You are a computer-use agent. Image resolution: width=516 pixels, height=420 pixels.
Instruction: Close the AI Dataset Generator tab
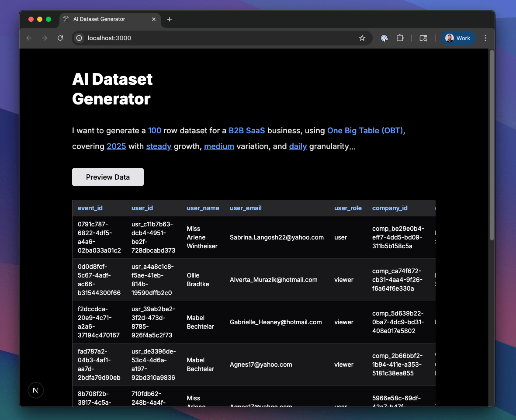click(x=154, y=19)
